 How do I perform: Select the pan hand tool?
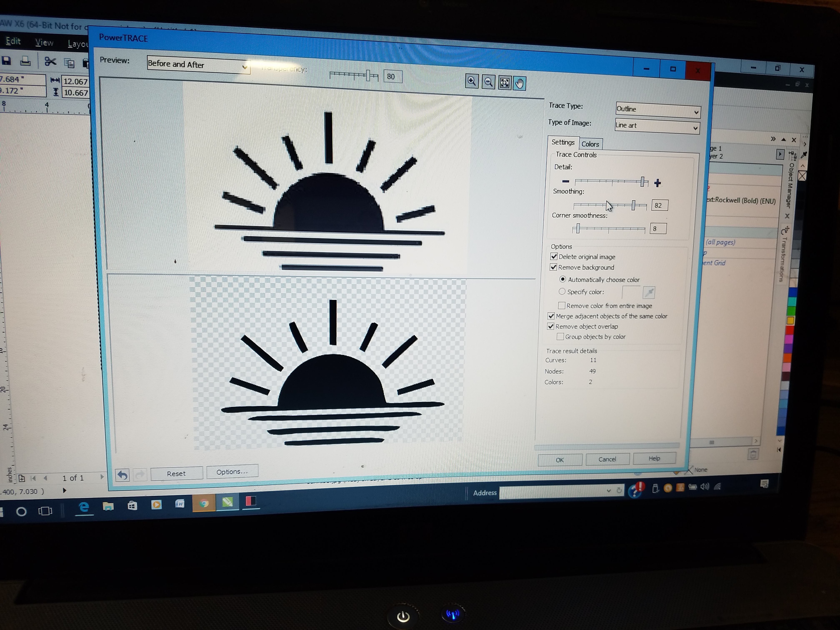click(x=520, y=83)
